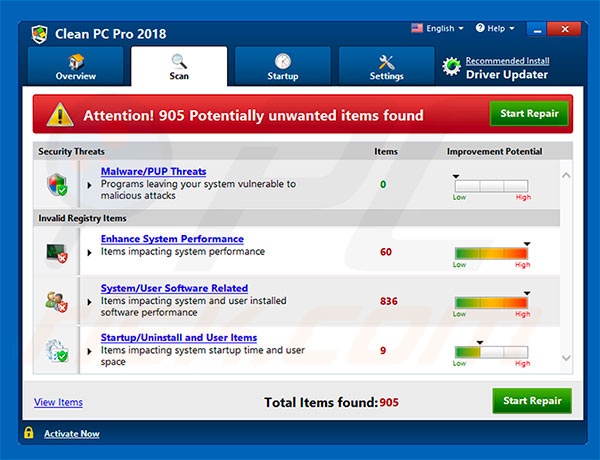The height and width of the screenshot is (460, 600).
Task: Go to the Settings tab
Action: [386, 66]
